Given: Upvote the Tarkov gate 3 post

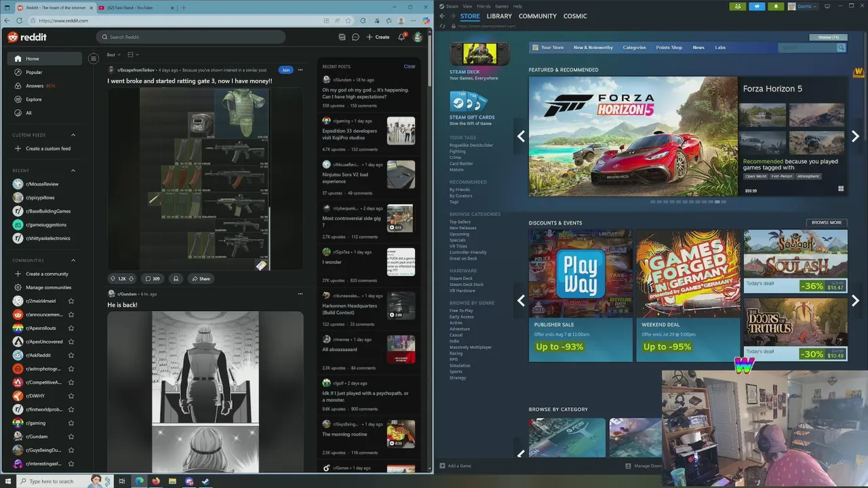Looking at the screenshot, I should point(113,279).
